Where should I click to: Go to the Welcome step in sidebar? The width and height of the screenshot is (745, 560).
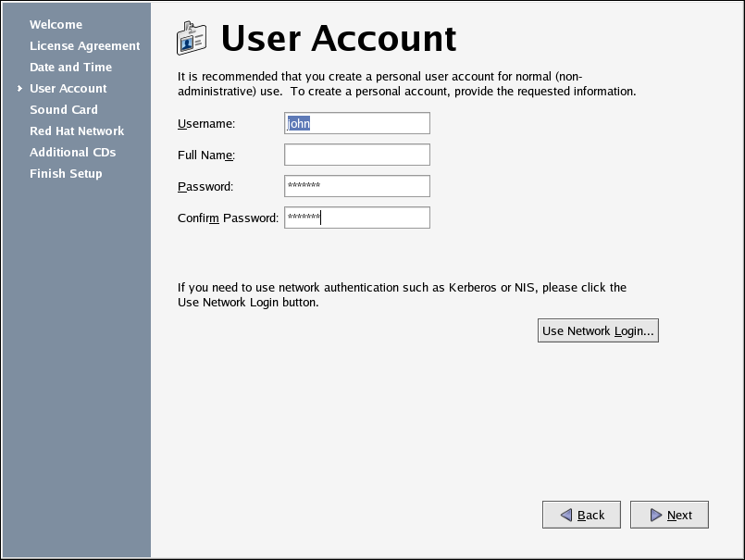pos(56,24)
